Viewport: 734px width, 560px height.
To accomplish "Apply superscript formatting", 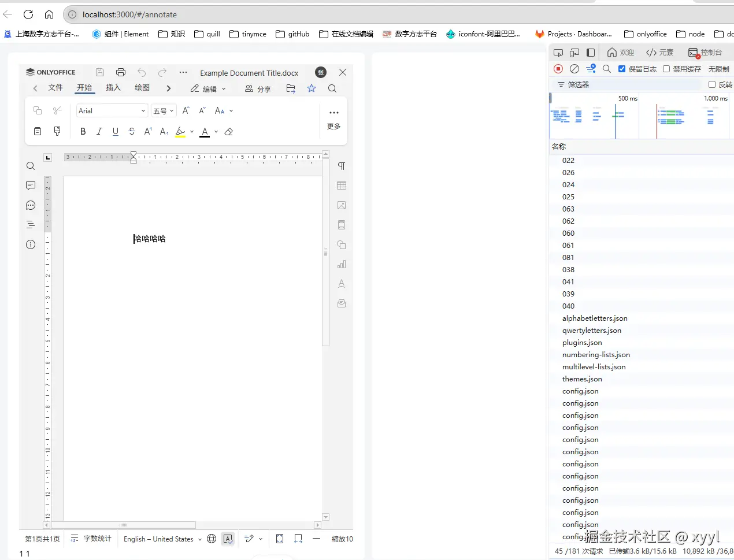I will pos(148,131).
